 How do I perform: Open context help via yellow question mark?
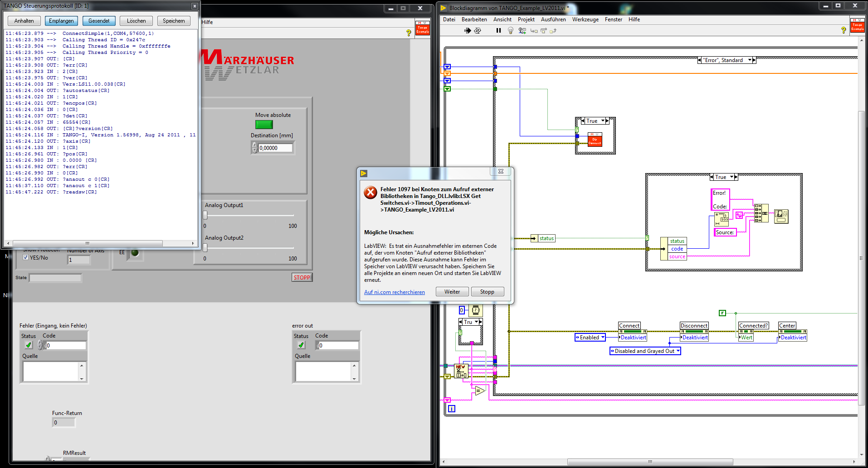[x=844, y=30]
